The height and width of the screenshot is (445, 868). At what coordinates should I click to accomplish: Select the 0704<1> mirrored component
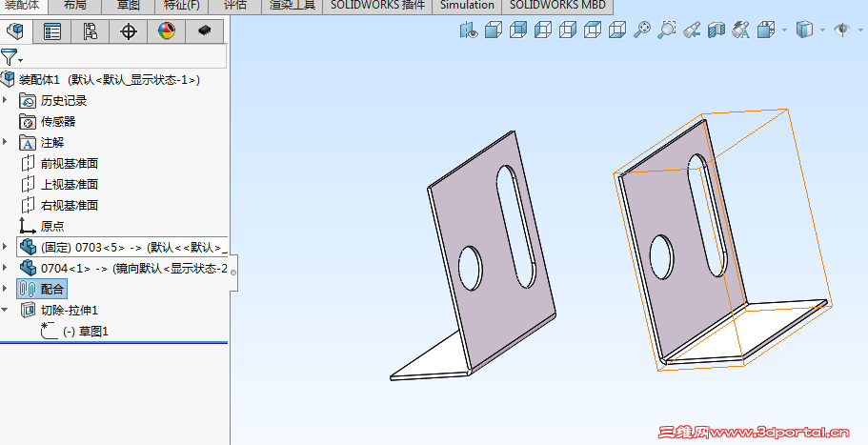pyautogui.click(x=123, y=269)
